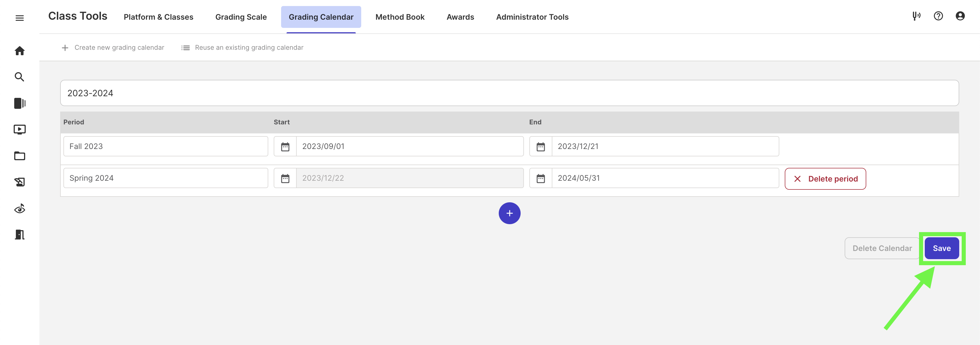Click the door exit sidebar icon
This screenshot has height=345, width=980.
[19, 235]
